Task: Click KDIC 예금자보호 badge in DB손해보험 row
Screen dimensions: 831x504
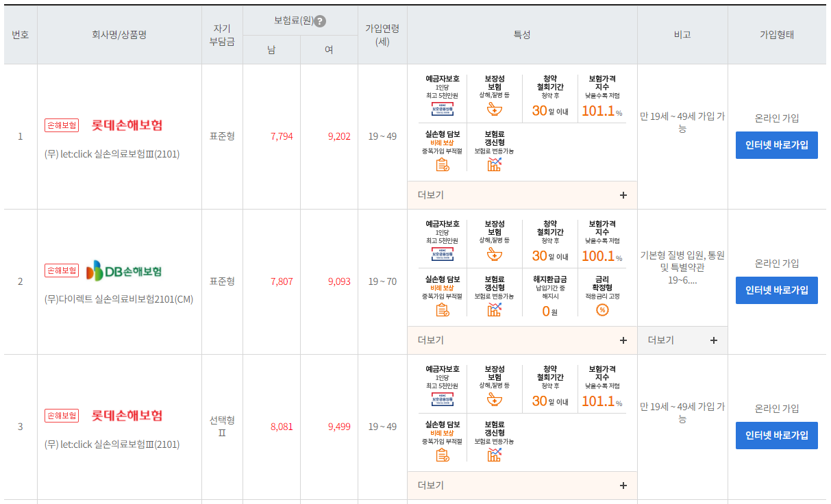Action: pos(442,255)
